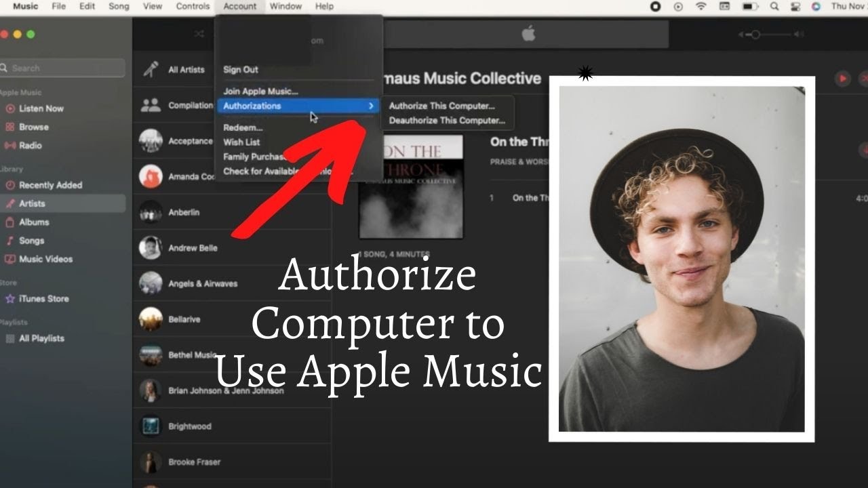Click the All Artists microphone icon

(x=151, y=70)
